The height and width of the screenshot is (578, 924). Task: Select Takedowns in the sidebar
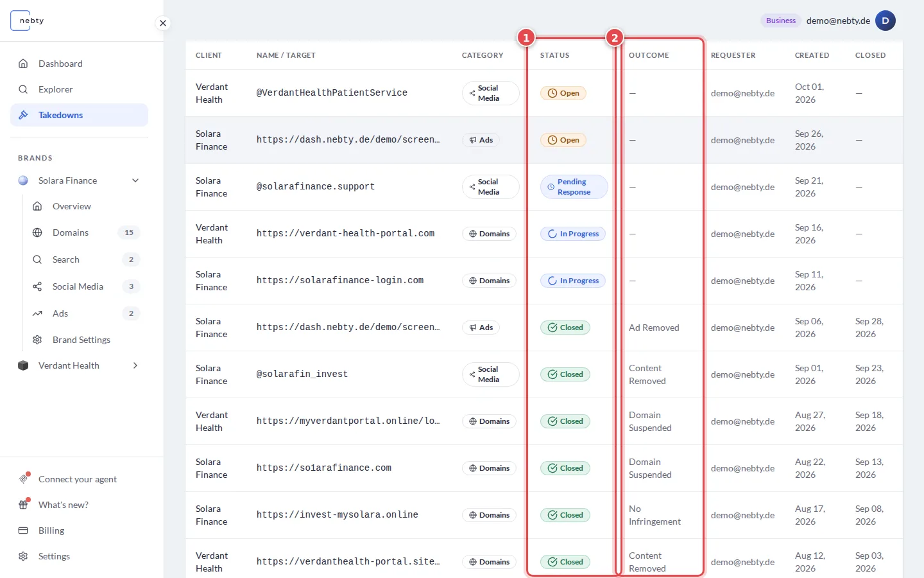click(79, 115)
